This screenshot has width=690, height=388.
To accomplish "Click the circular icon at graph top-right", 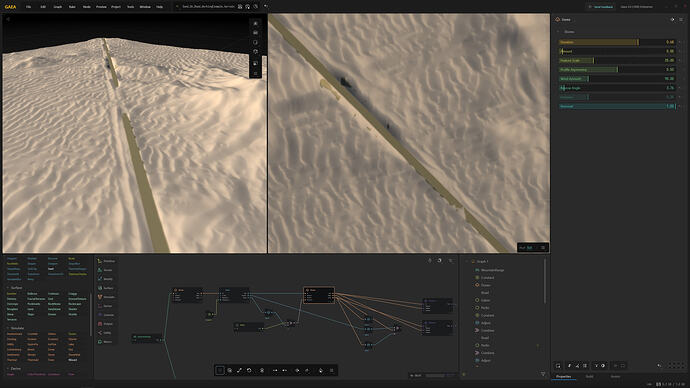I will (439, 260).
